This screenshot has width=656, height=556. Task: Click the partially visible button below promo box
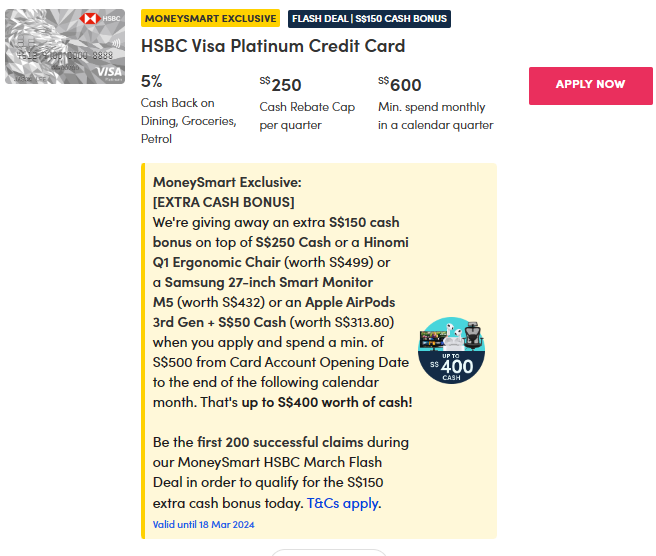pos(328,551)
